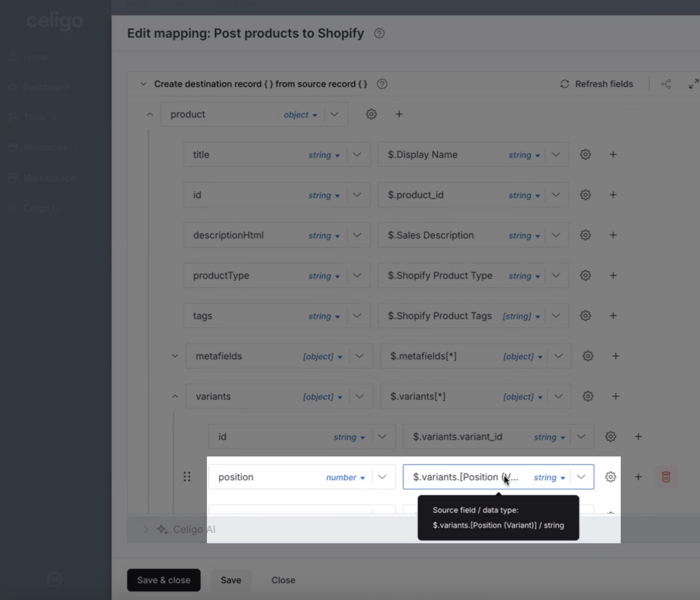Open the mapping visualizer branch icon
Viewport: 700px width, 600px height.
click(x=666, y=84)
